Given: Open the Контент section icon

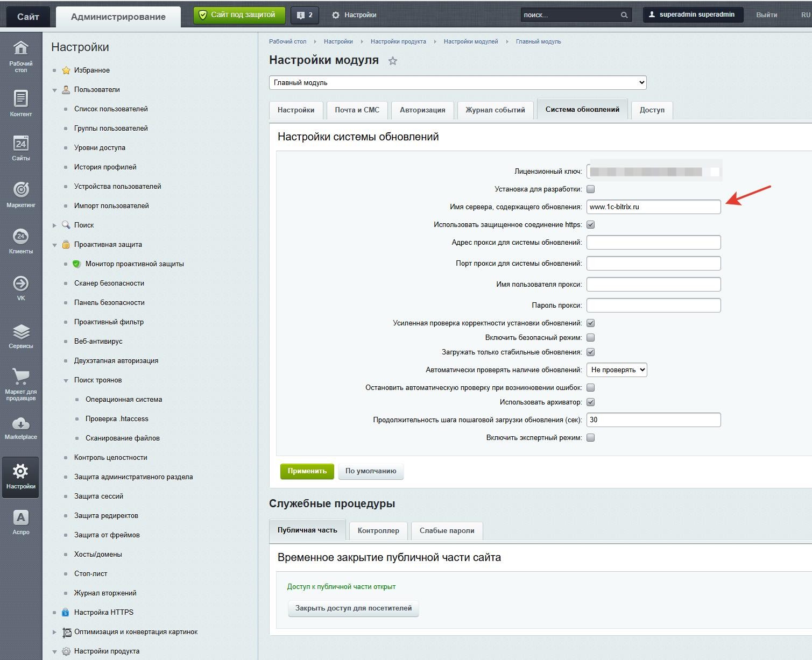Looking at the screenshot, I should point(20,100).
